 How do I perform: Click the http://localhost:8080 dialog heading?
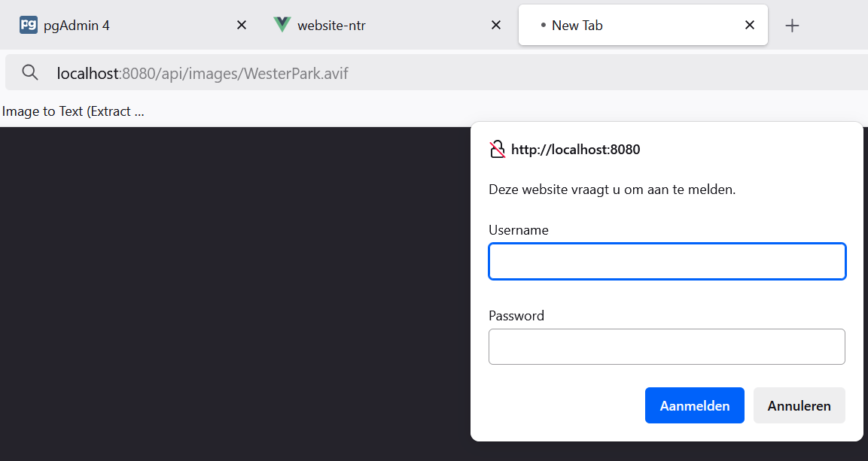(575, 150)
